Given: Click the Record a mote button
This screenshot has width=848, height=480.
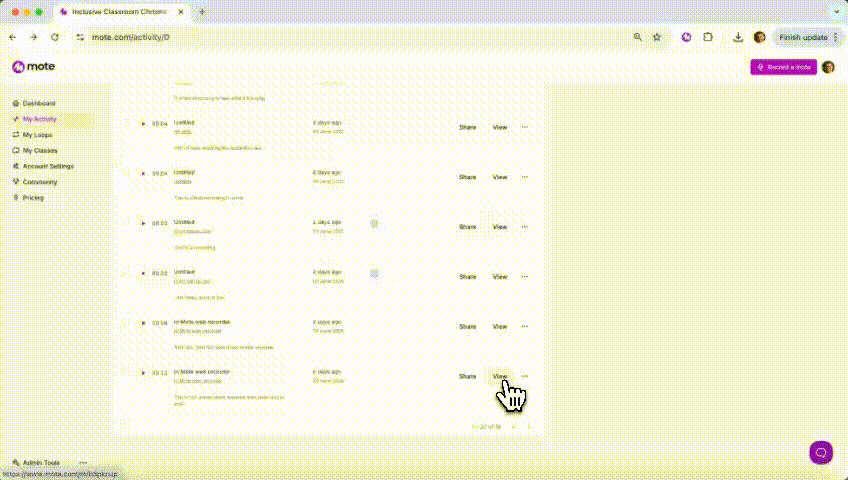Looking at the screenshot, I should click(784, 67).
